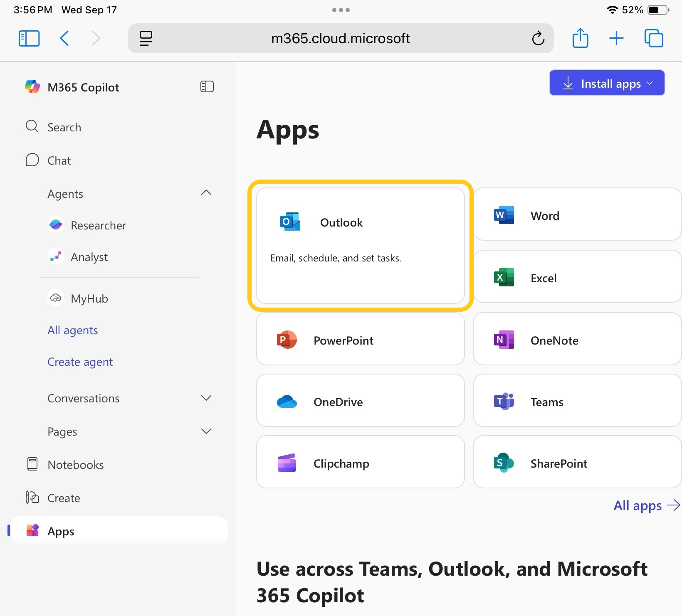The height and width of the screenshot is (616, 682).
Task: Switch to the Apps section
Action: [x=61, y=531]
